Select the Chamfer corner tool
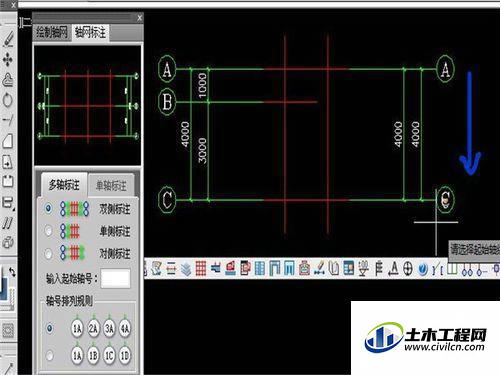Screen dimensions: 500x375 tap(8, 141)
